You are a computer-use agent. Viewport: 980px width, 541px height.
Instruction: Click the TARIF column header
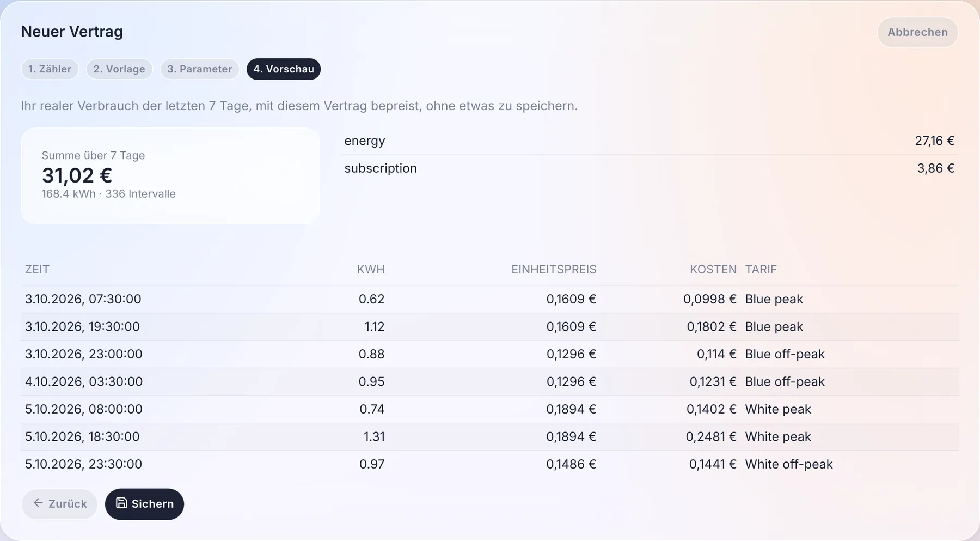761,269
